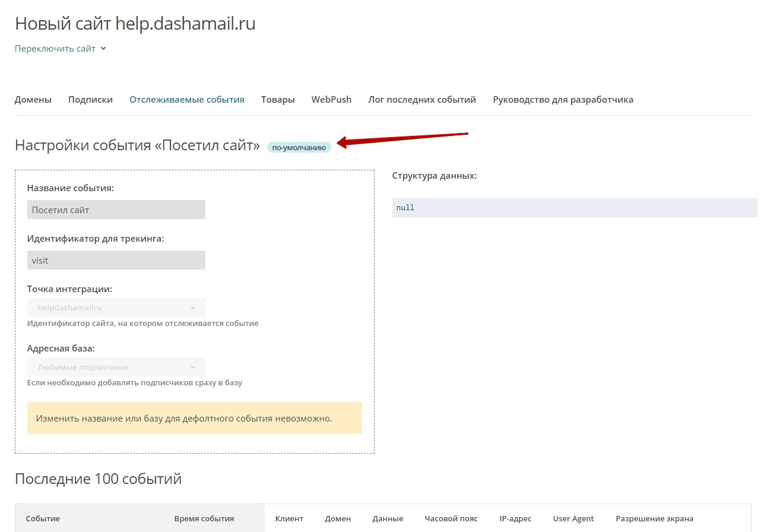Sort by the «Событие» column header
This screenshot has height=532, width=777.
pos(43,518)
